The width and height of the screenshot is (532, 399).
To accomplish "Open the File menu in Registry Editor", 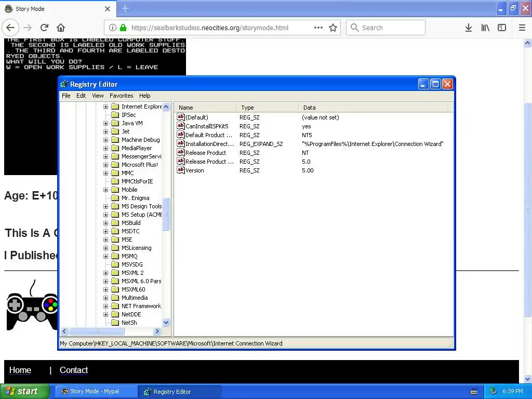I will click(x=66, y=96).
